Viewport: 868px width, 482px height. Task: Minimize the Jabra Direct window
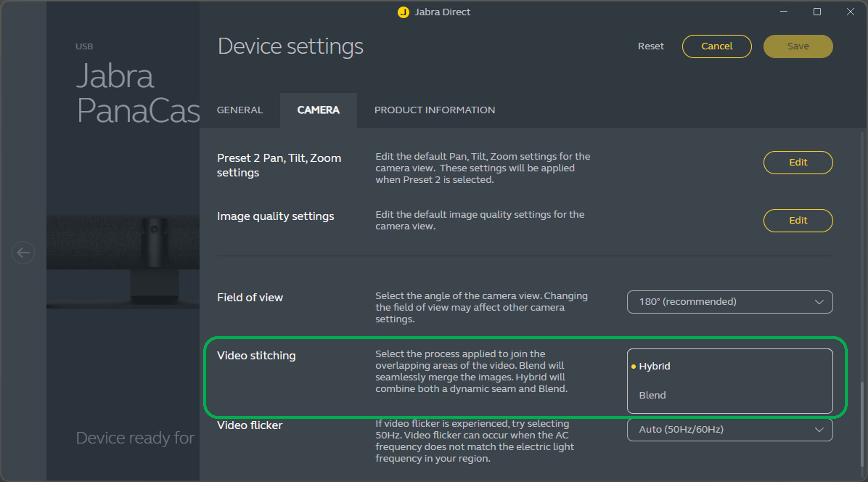(784, 12)
